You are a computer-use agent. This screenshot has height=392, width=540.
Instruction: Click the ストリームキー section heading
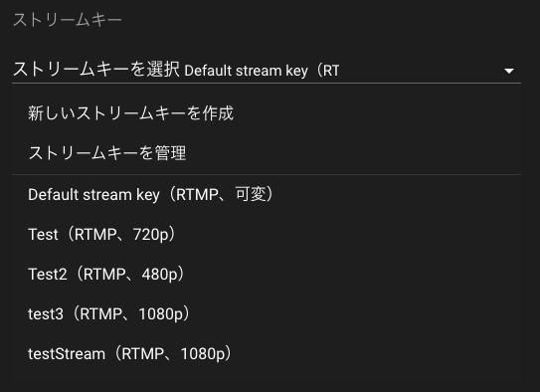tap(68, 20)
